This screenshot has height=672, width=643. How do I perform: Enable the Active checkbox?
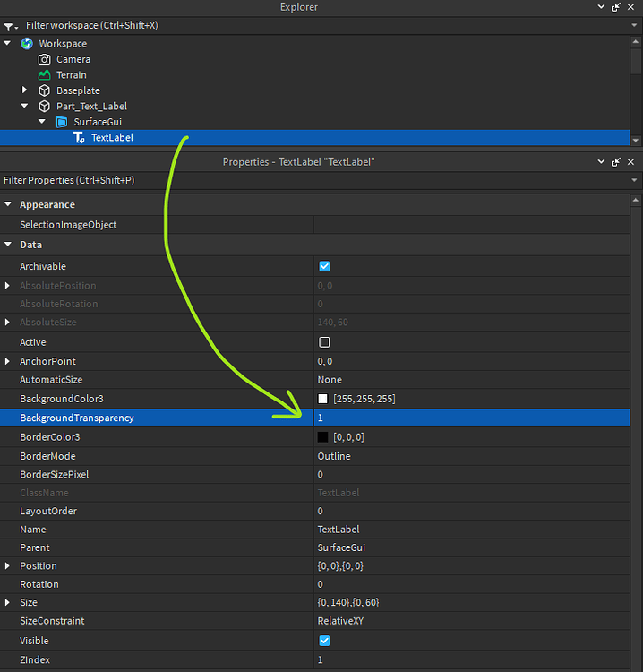324,342
